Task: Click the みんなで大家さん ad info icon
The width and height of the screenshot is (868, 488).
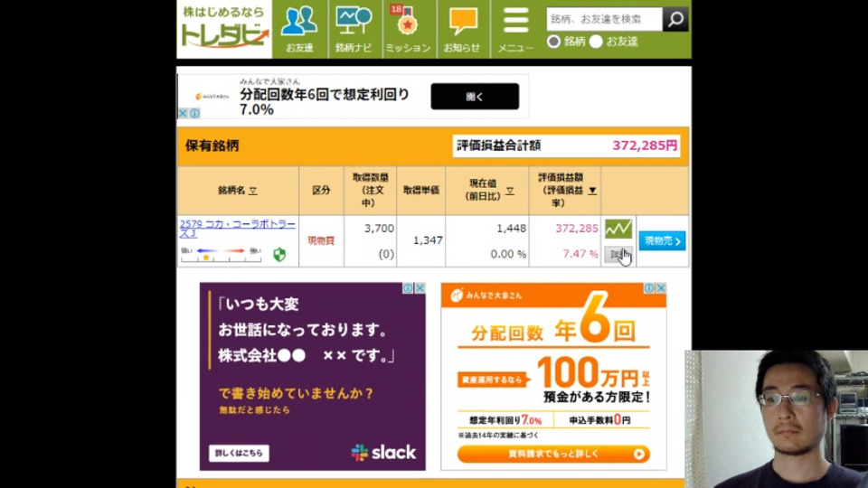Action: [649, 288]
